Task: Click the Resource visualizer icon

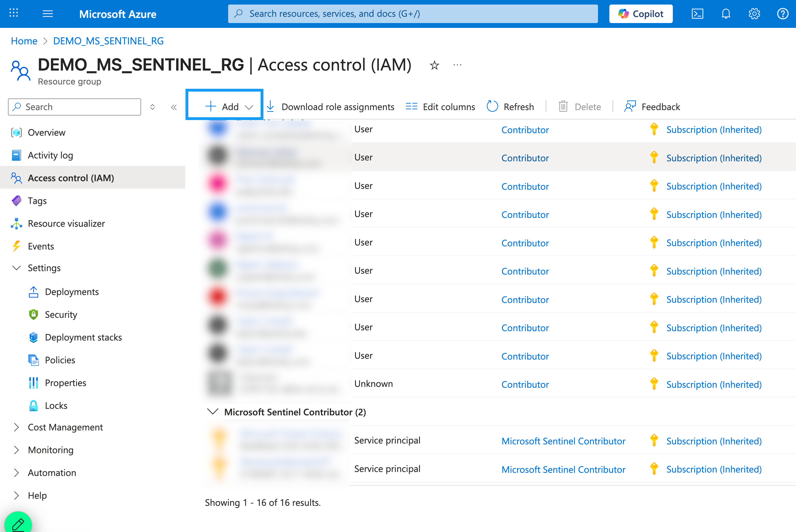Action: (16, 223)
